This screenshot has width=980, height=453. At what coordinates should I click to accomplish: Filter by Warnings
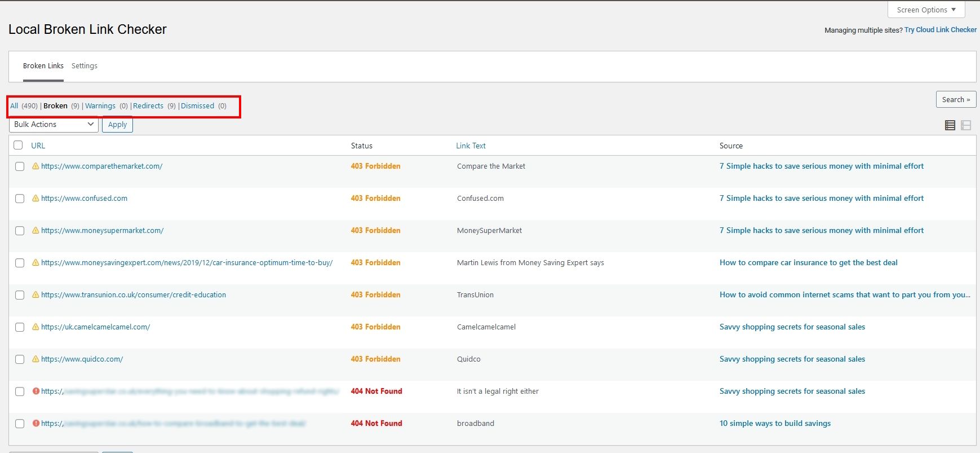100,106
